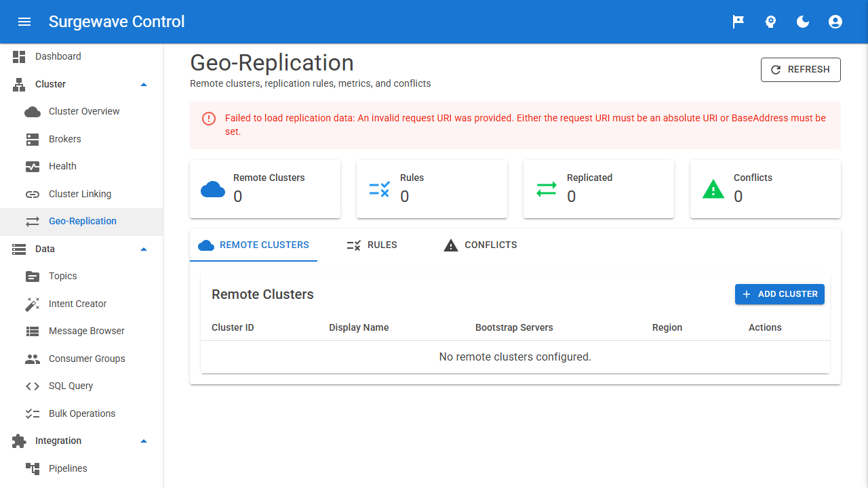The image size is (868, 488).
Task: Collapse the Cluster section chevron
Action: point(143,85)
